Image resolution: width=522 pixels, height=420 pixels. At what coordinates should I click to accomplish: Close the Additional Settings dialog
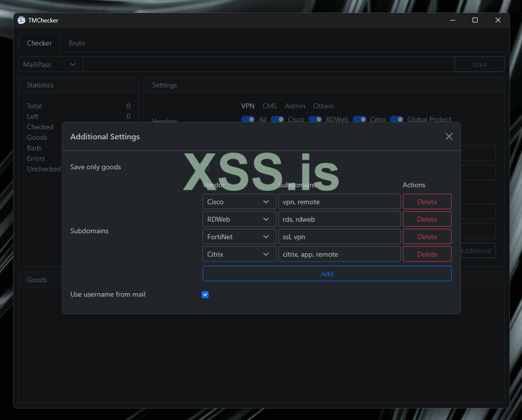449,136
